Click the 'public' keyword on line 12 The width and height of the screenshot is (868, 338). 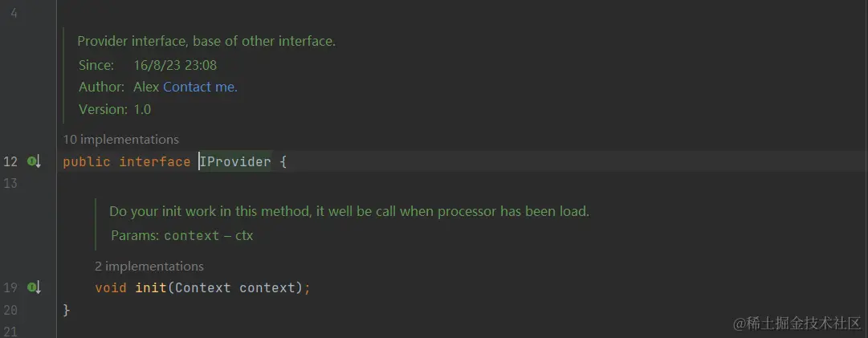(x=87, y=161)
